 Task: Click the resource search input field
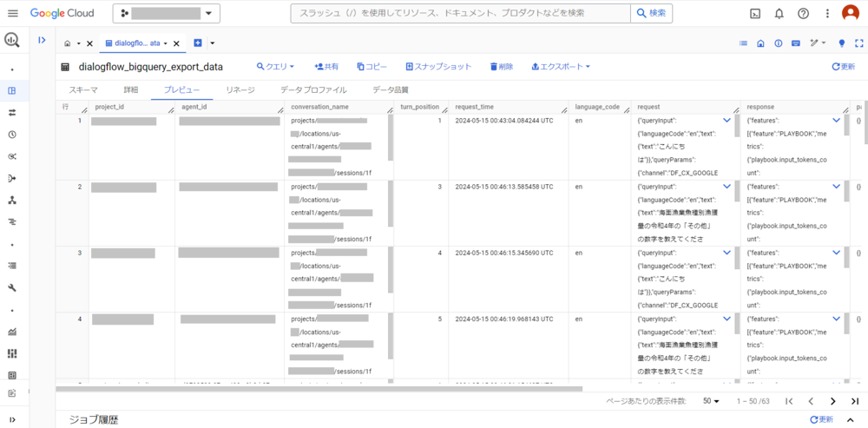pyautogui.click(x=460, y=13)
